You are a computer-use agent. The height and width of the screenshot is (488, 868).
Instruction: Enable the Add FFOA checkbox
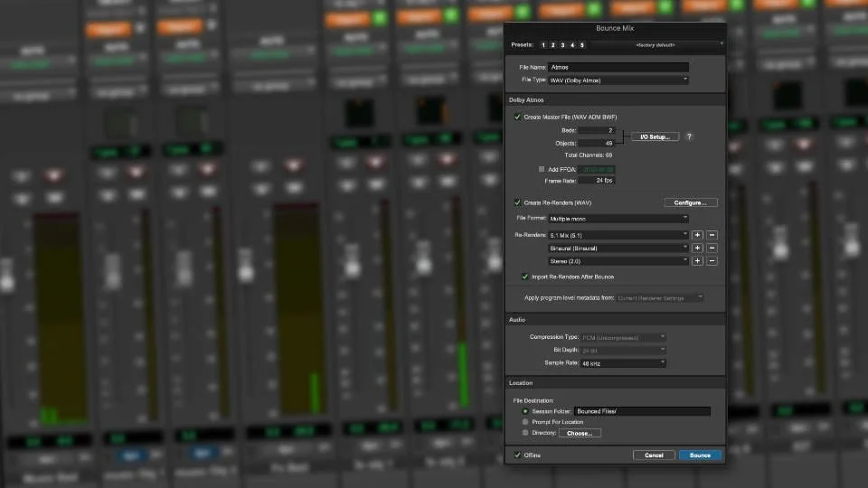pyautogui.click(x=542, y=169)
